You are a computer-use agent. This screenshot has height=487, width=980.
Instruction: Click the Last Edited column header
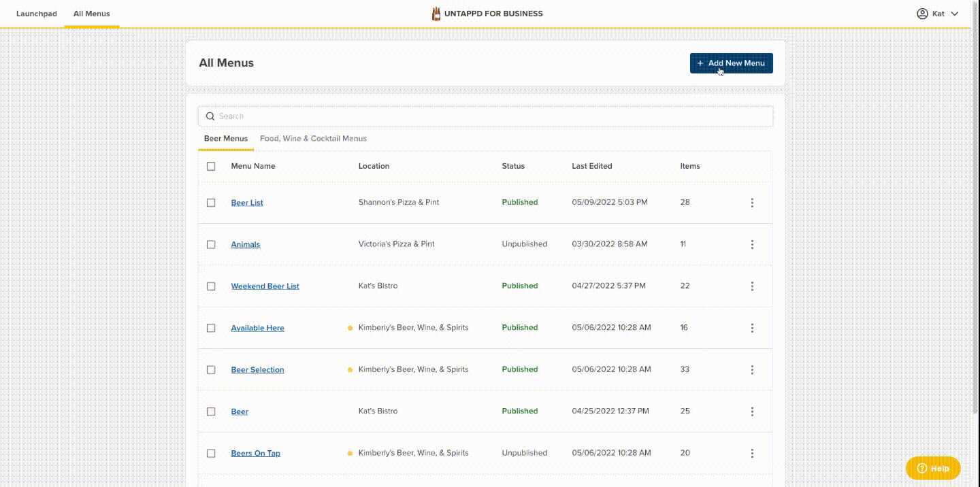point(592,166)
